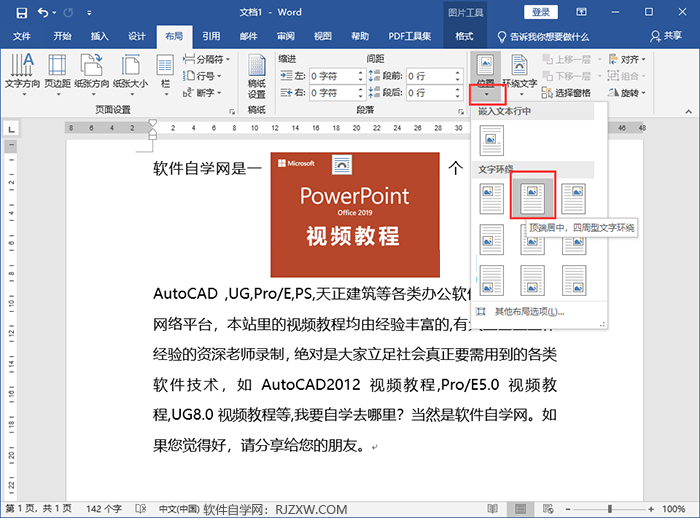
Task: Switch to the 邮件 tab
Action: tap(249, 36)
